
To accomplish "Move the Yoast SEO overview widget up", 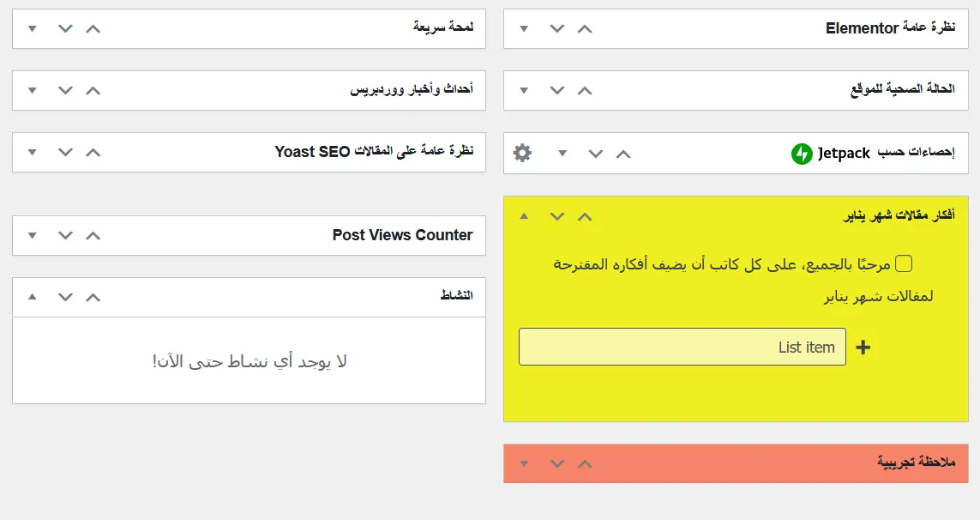I will (93, 152).
